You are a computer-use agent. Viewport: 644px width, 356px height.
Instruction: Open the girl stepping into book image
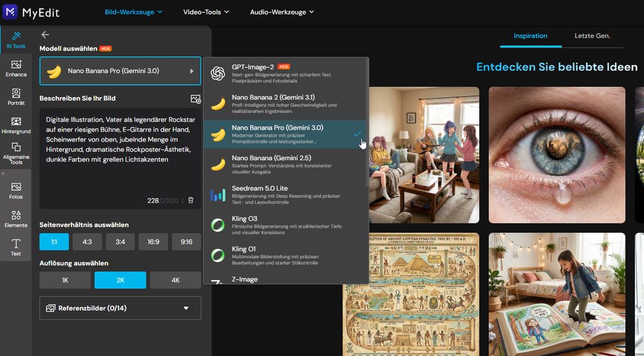click(557, 294)
